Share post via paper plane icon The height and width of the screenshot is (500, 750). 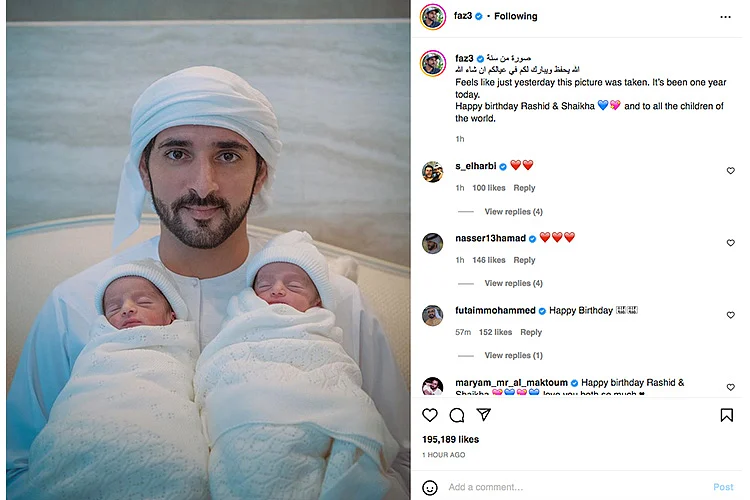tap(484, 414)
